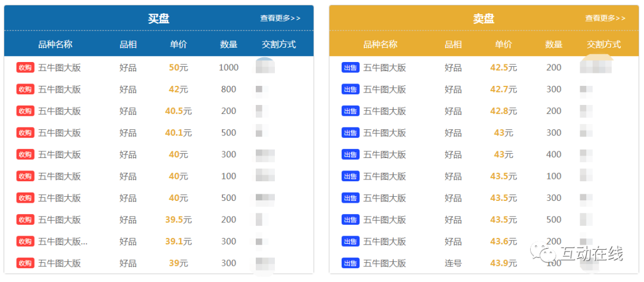The height and width of the screenshot is (282, 644).
Task: Click the 数量 header in the 买盘 table
Action: 229,44
